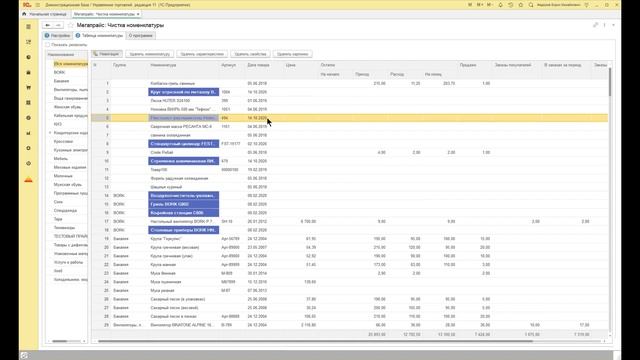640x360 pixels.
Task: Select Тара group in tree
Action: click(x=58, y=219)
